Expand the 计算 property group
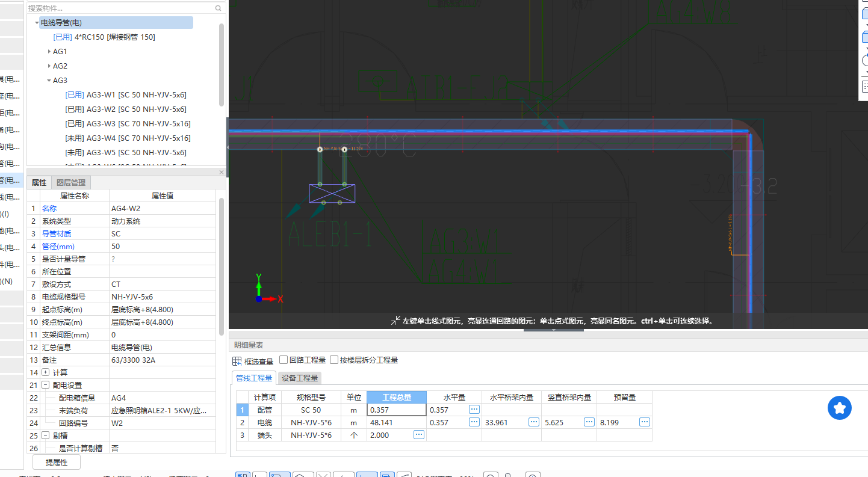The width and height of the screenshot is (868, 477). (45, 372)
